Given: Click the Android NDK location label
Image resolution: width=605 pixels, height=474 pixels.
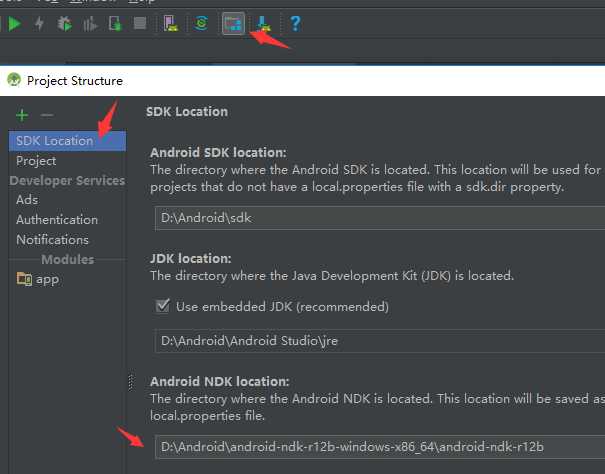Looking at the screenshot, I should (220, 381).
